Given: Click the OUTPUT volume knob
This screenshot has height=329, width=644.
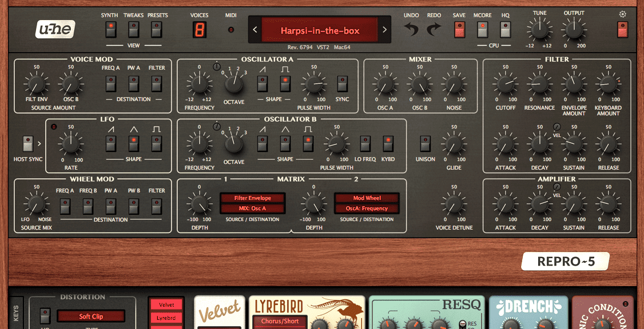Looking at the screenshot, I should click(x=574, y=30).
